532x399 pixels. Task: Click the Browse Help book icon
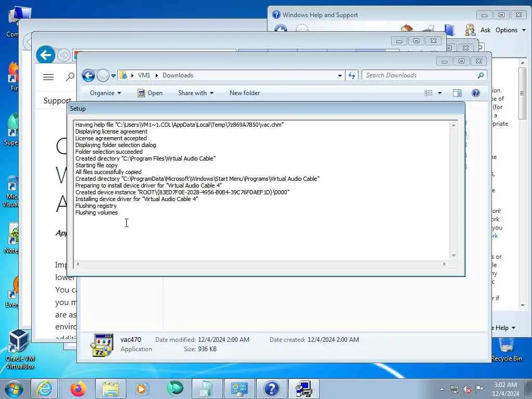pyautogui.click(x=449, y=30)
